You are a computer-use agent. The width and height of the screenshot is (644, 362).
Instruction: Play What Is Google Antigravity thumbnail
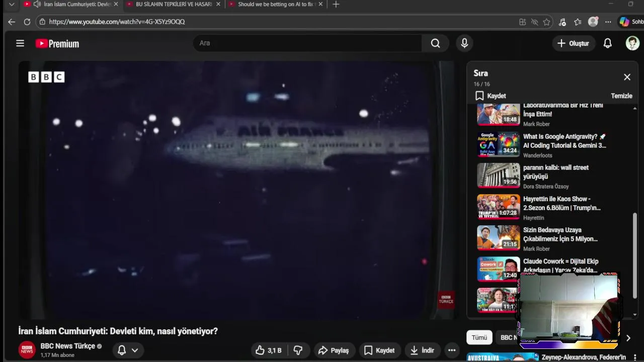499,145
